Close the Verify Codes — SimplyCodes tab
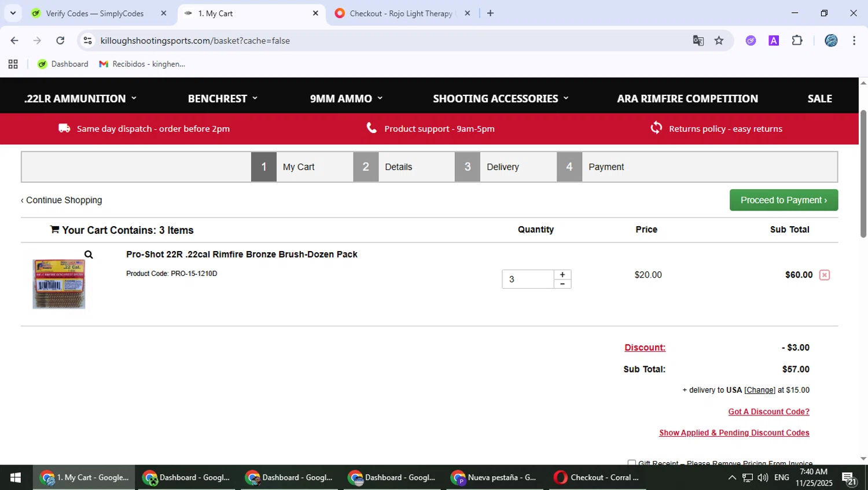The image size is (868, 490). coord(164,13)
